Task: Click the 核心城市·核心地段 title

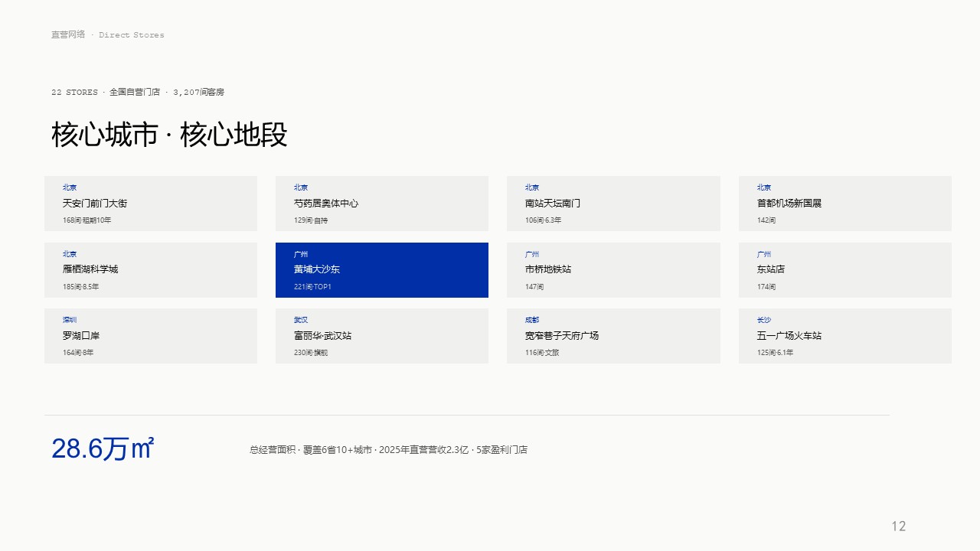Action: click(x=169, y=135)
